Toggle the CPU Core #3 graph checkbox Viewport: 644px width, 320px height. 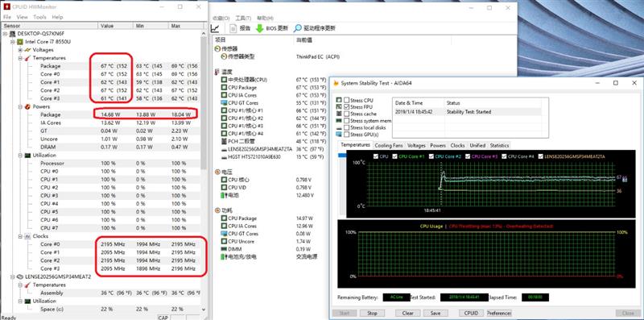coord(468,156)
